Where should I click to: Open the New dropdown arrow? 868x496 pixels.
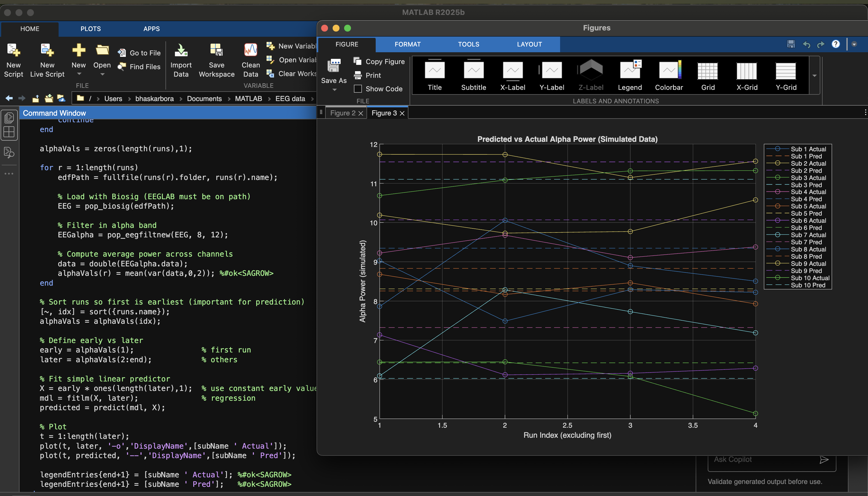tap(79, 74)
